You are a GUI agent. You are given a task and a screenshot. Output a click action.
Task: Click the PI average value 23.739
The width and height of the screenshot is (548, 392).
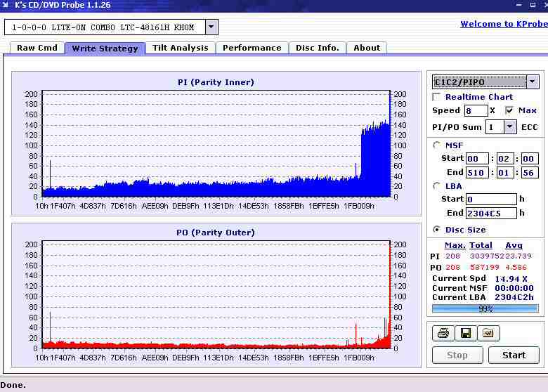tap(518, 256)
